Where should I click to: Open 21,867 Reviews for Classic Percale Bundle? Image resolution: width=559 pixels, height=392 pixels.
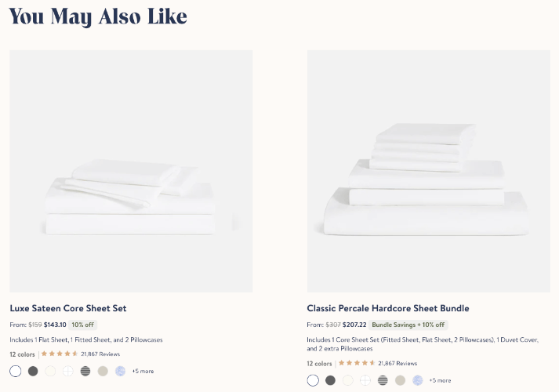pos(397,363)
